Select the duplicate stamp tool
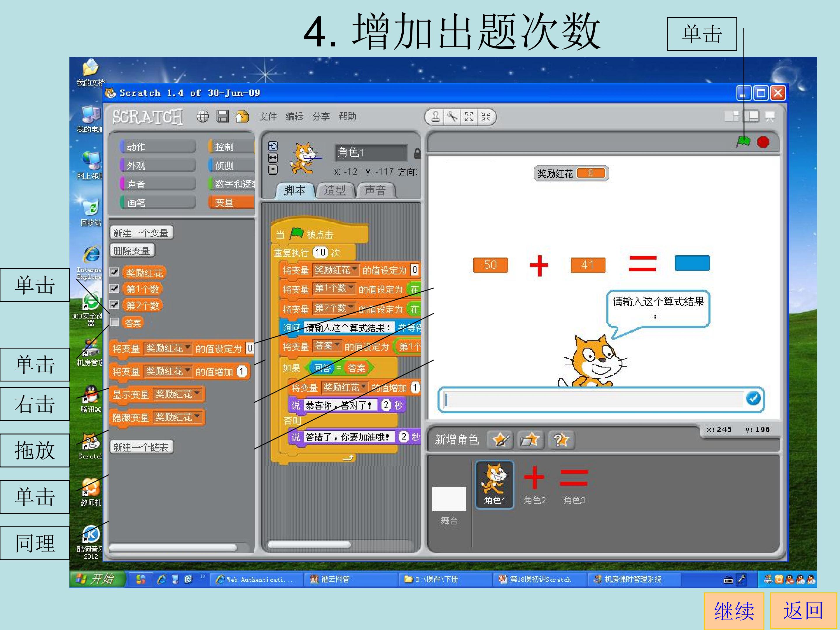The height and width of the screenshot is (630, 840). point(435,117)
